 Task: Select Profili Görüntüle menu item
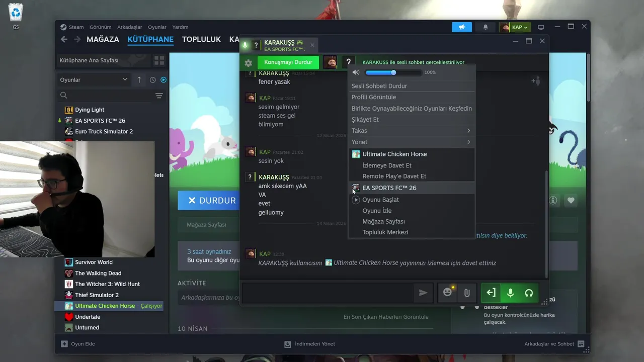412,97
